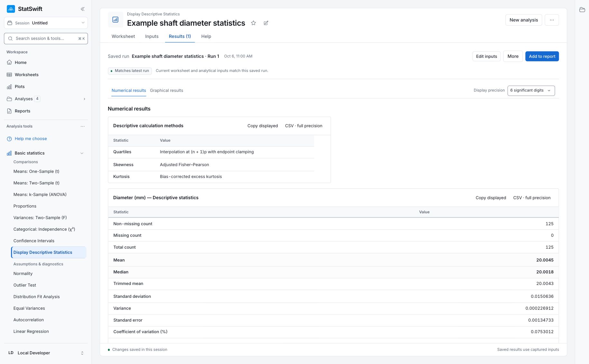Open Plots via its bar chart icon
Screen dimensions: 589x364
point(9,87)
